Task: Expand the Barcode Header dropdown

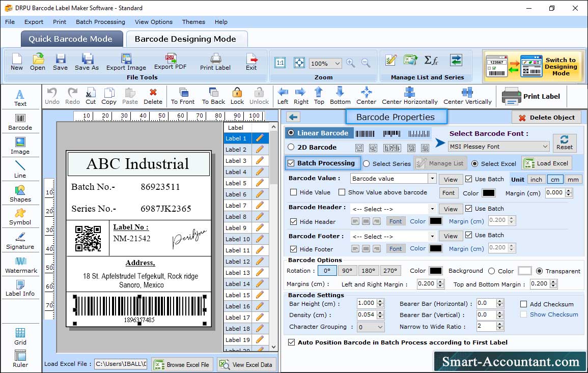Action: (x=432, y=209)
